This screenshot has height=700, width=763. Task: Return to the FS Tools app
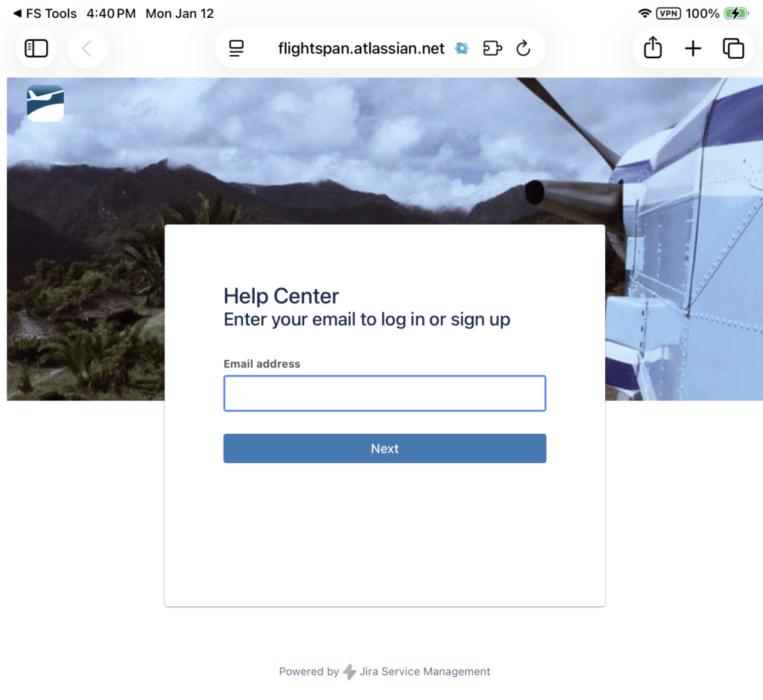(45, 13)
